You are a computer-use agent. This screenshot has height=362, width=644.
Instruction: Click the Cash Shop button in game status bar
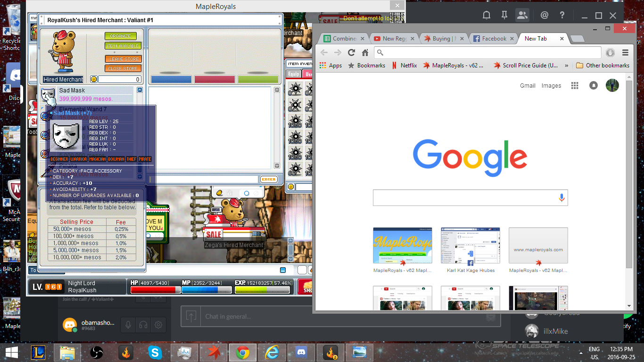click(305, 287)
